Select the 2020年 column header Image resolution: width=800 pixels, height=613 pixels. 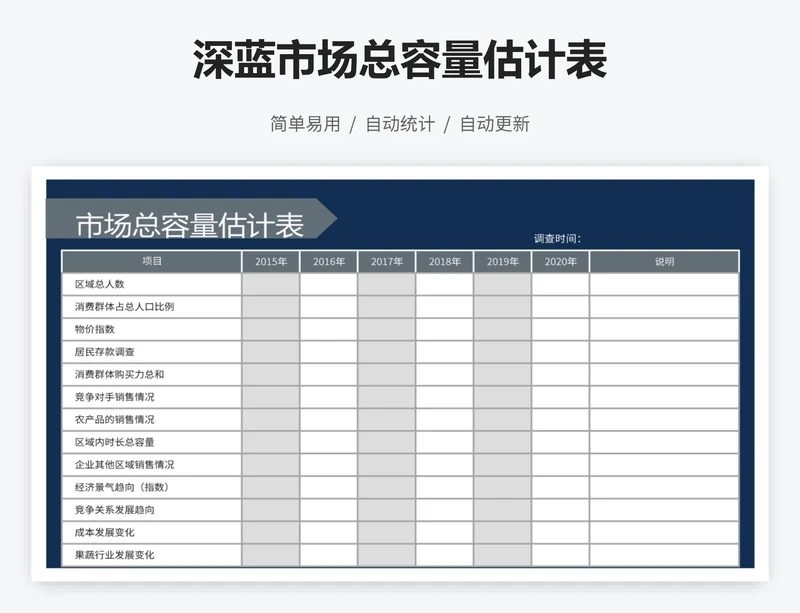point(560,261)
